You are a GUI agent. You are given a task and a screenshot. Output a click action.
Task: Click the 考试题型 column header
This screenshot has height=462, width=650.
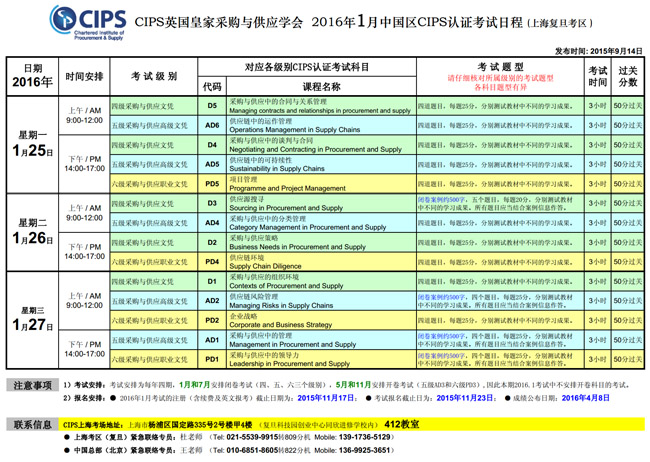500,76
